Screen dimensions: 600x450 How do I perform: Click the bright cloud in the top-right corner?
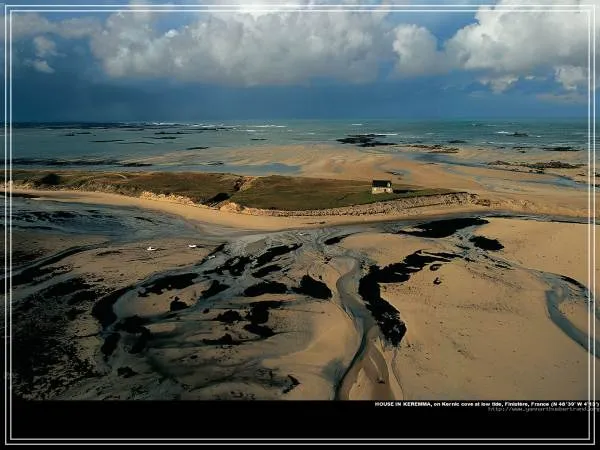point(525,35)
